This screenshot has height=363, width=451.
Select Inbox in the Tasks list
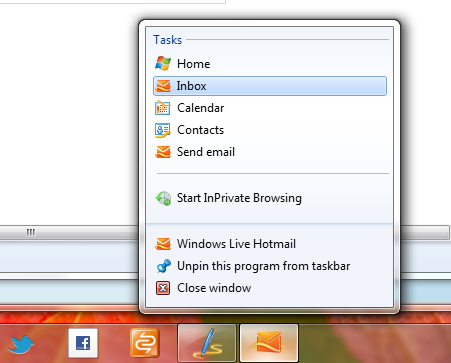270,86
